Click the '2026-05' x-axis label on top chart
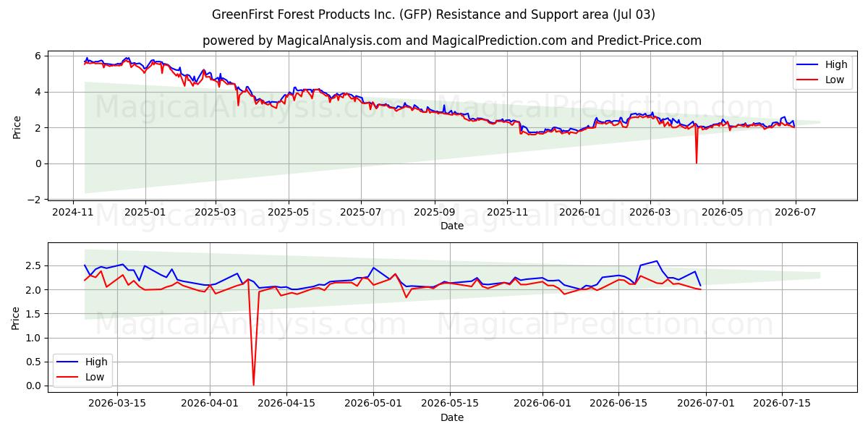The width and height of the screenshot is (868, 434). pyautogui.click(x=722, y=213)
